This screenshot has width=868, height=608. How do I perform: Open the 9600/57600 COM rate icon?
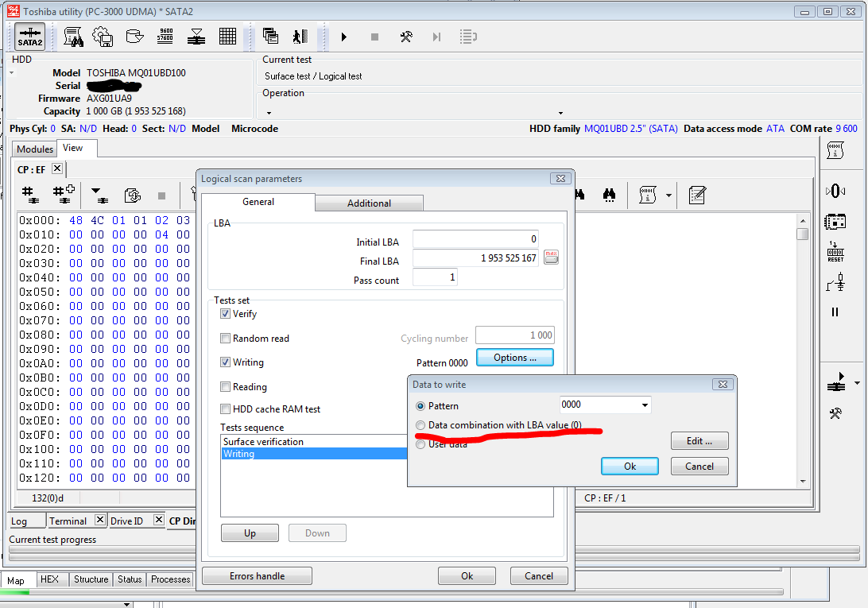[165, 36]
